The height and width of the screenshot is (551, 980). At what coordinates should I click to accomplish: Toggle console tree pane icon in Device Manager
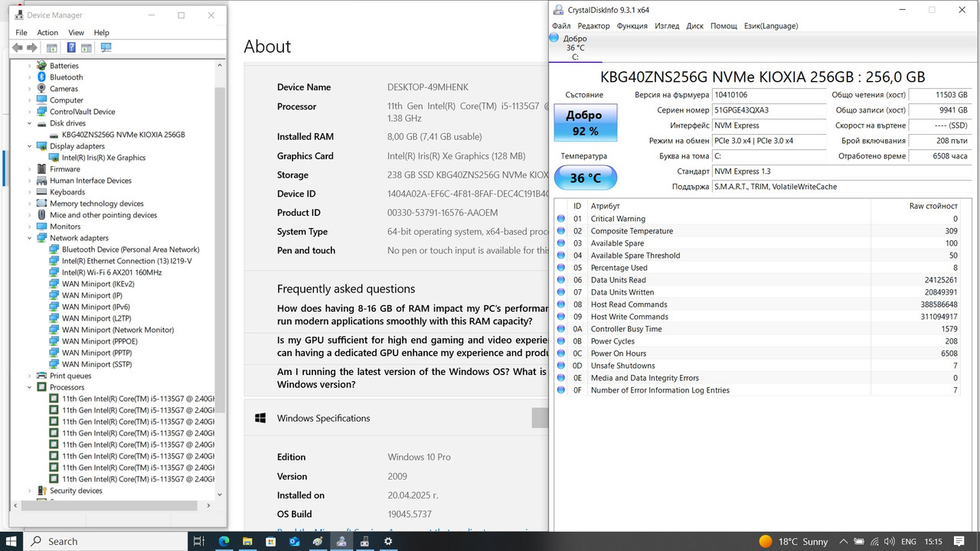(x=52, y=47)
